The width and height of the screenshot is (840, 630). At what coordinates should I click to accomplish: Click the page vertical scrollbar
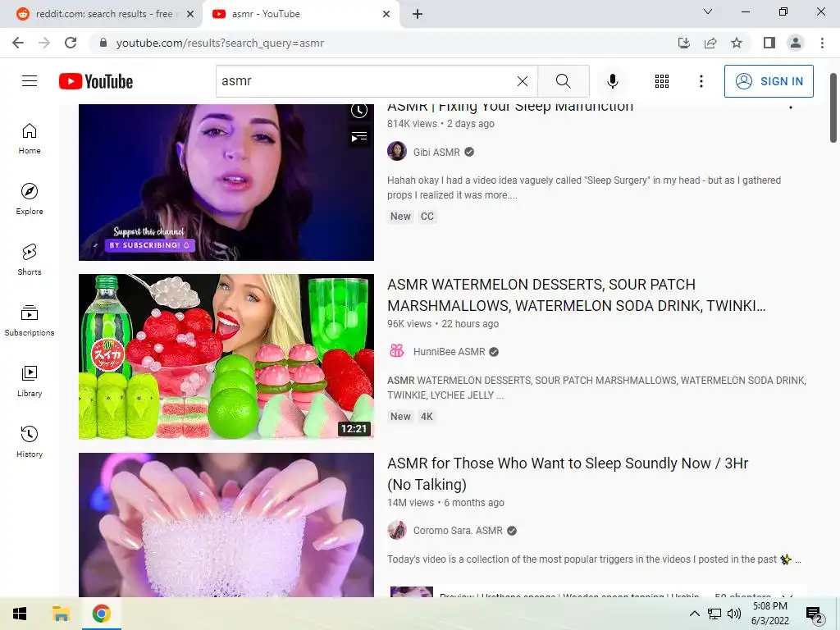tap(833, 107)
